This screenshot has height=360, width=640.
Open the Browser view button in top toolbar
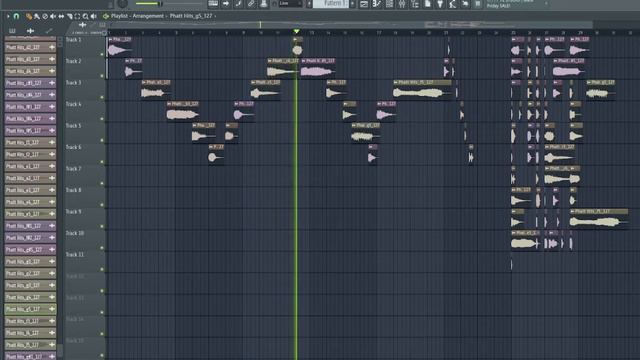(x=415, y=4)
